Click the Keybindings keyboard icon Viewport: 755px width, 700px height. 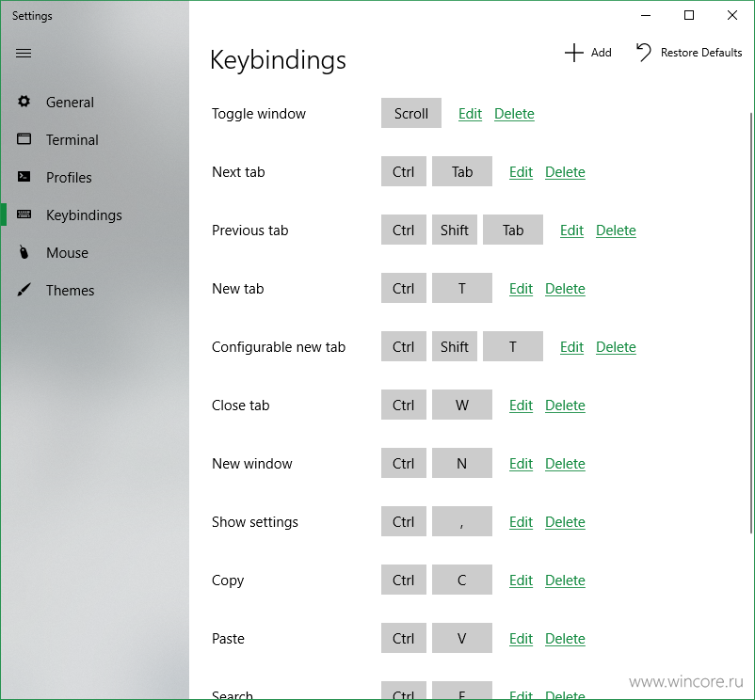pyautogui.click(x=24, y=215)
